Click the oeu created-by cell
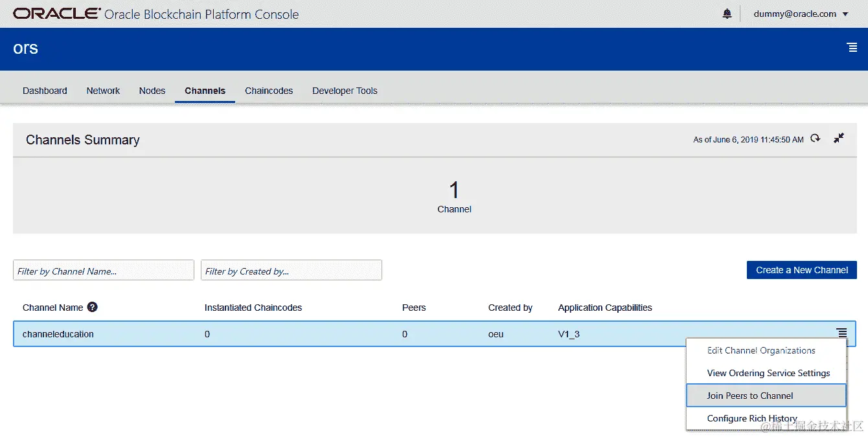 click(496, 334)
